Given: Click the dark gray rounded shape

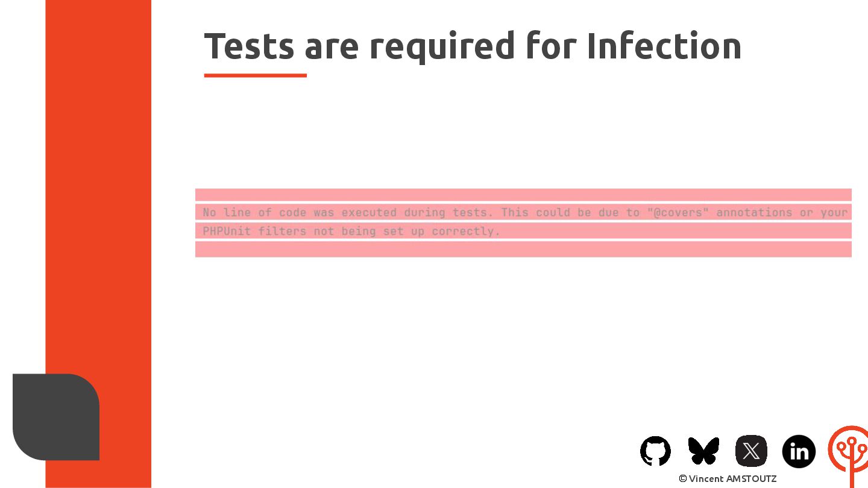Looking at the screenshot, I should tap(56, 417).
